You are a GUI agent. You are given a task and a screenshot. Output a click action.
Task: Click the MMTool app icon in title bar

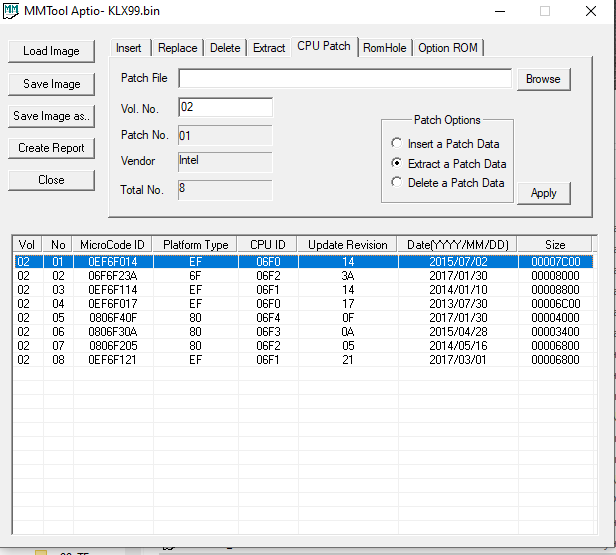[x=11, y=11]
